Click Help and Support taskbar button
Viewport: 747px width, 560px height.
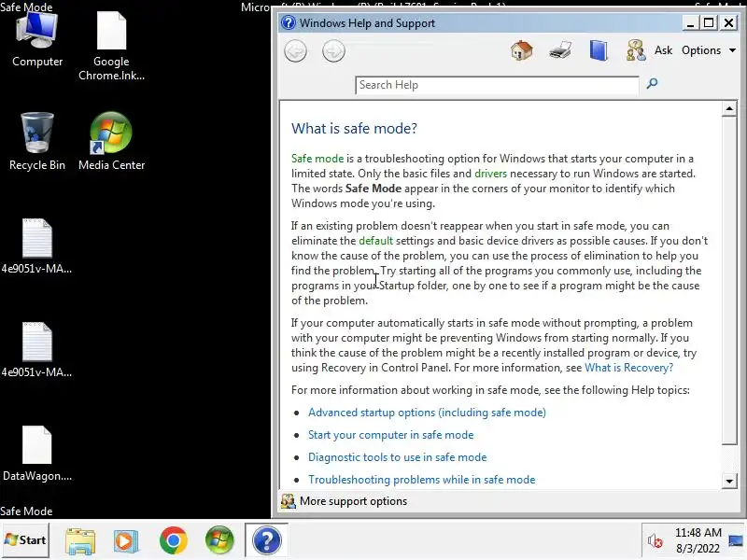point(267,540)
